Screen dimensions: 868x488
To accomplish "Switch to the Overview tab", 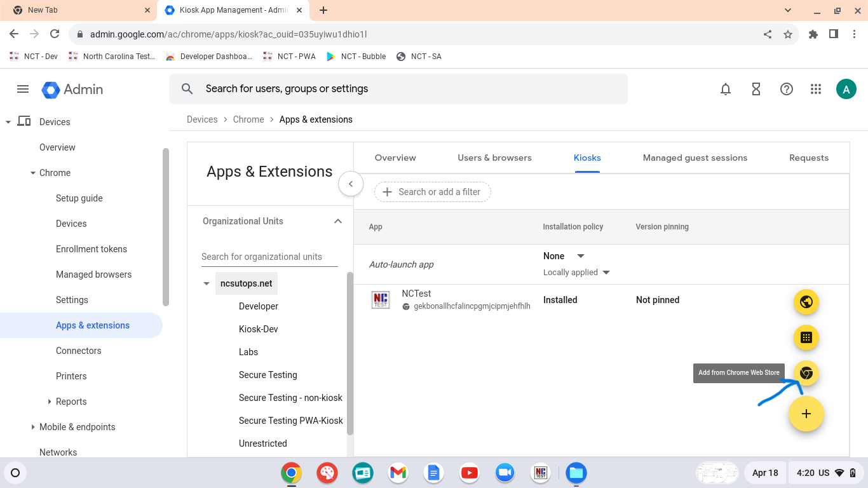I will 395,158.
